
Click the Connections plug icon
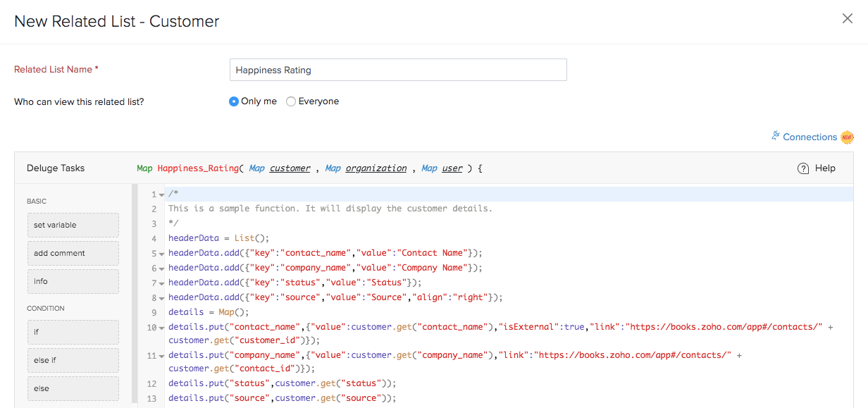(x=776, y=136)
